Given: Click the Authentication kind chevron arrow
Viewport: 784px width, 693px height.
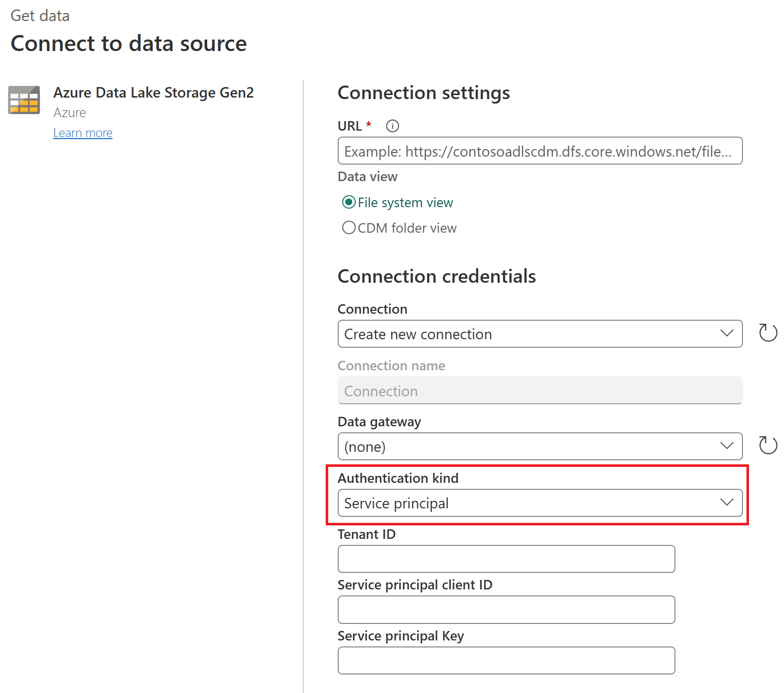Looking at the screenshot, I should point(726,502).
